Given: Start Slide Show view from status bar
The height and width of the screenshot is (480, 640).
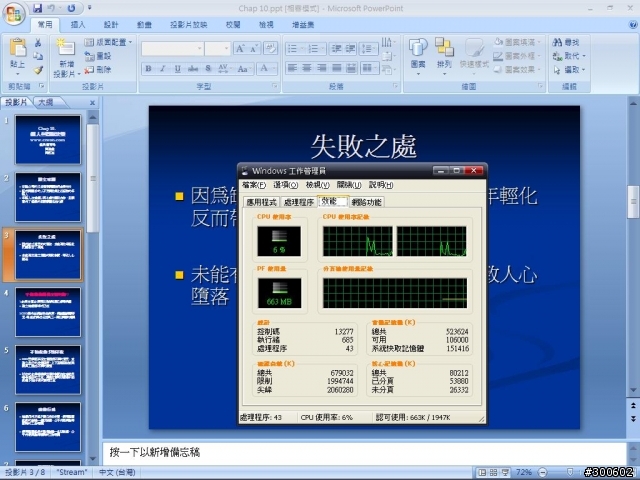Looking at the screenshot, I should point(505,473).
